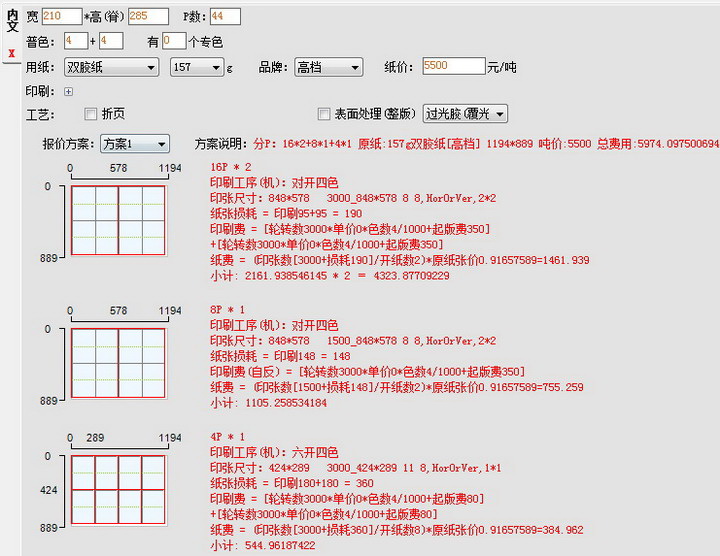The image size is (720, 556).
Task: Click the first 普色 color count field
Action: click(x=75, y=41)
